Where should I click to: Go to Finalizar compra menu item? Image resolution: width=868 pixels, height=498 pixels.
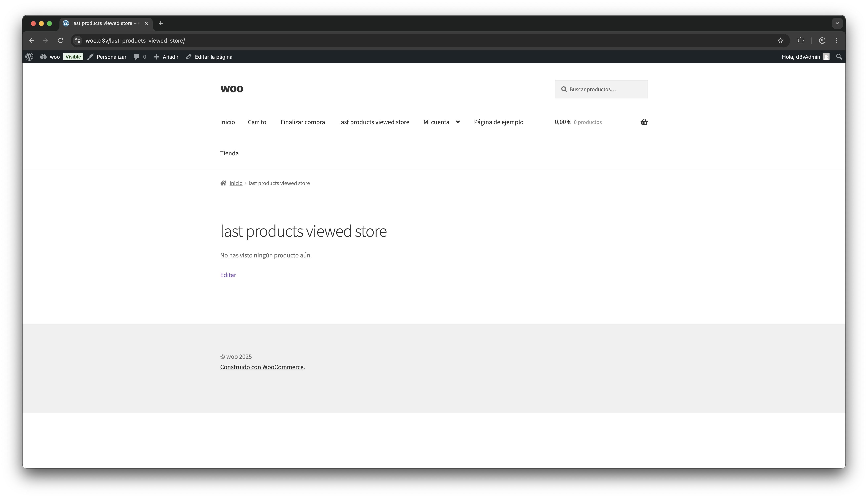pos(302,122)
